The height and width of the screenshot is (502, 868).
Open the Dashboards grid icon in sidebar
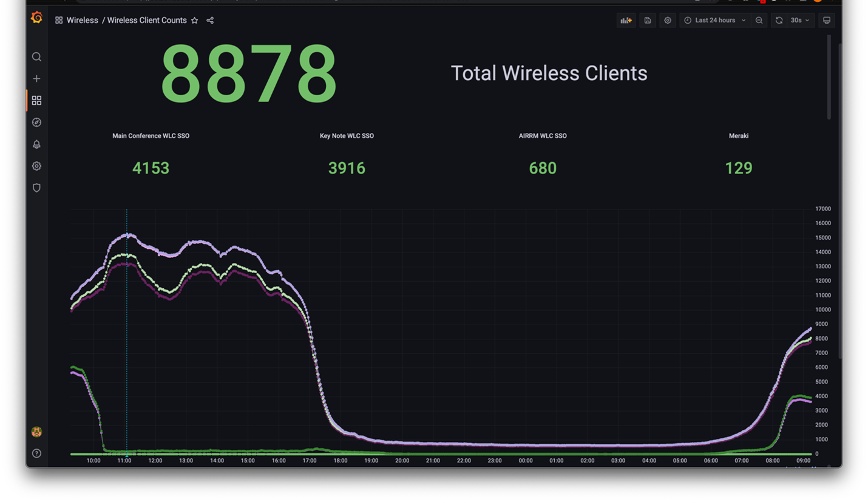click(36, 100)
